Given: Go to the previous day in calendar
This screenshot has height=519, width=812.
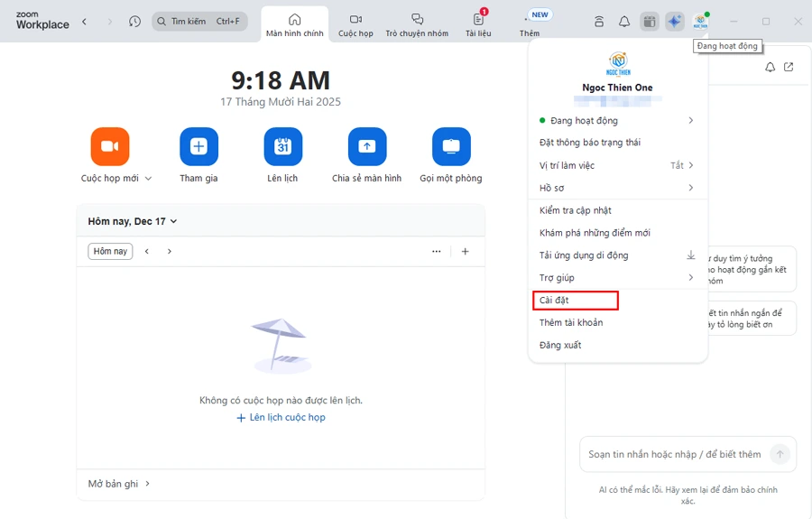Looking at the screenshot, I should pyautogui.click(x=147, y=251).
